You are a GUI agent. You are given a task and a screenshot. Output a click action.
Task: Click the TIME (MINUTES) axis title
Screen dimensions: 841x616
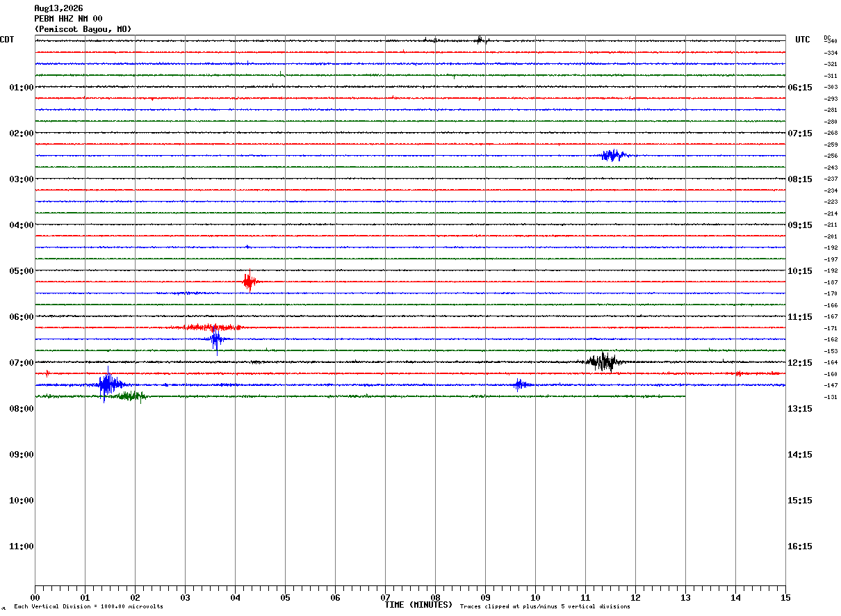[x=418, y=605]
